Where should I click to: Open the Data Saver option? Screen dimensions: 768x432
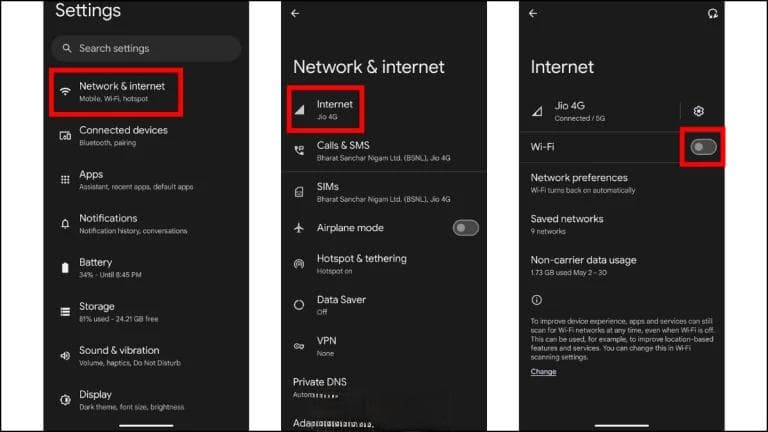[384, 305]
